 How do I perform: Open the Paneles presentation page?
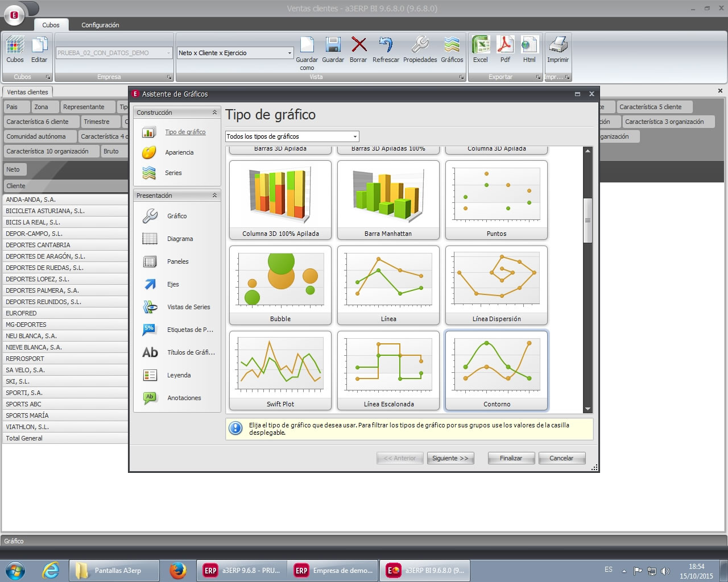click(177, 261)
